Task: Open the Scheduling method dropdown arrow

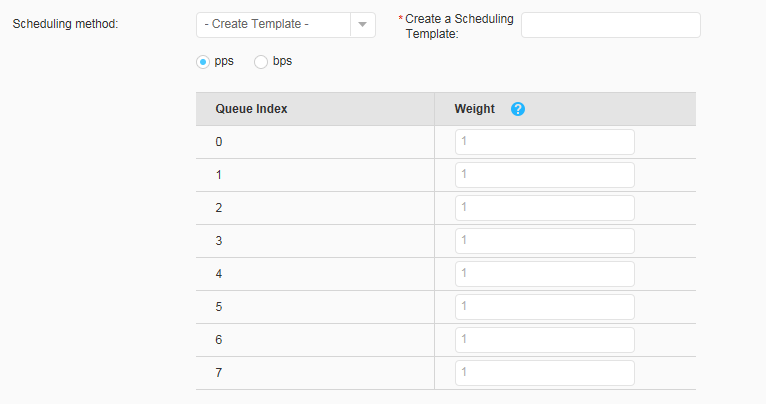Action: [362, 24]
